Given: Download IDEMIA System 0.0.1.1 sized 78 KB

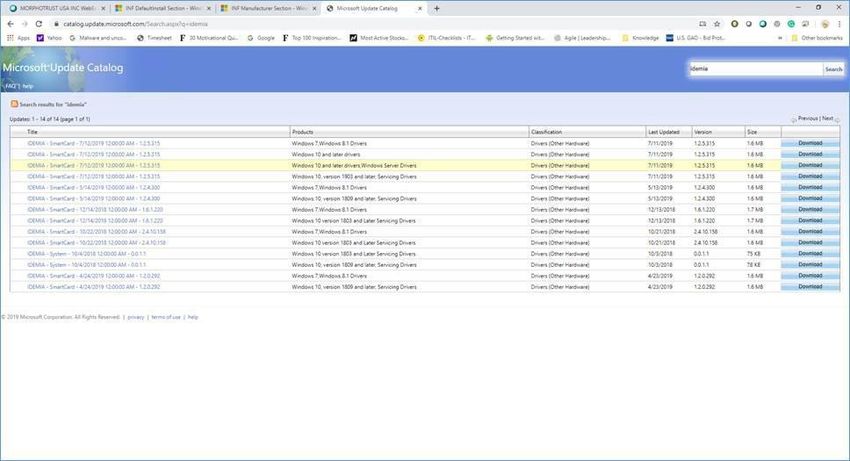Looking at the screenshot, I should (810, 265).
